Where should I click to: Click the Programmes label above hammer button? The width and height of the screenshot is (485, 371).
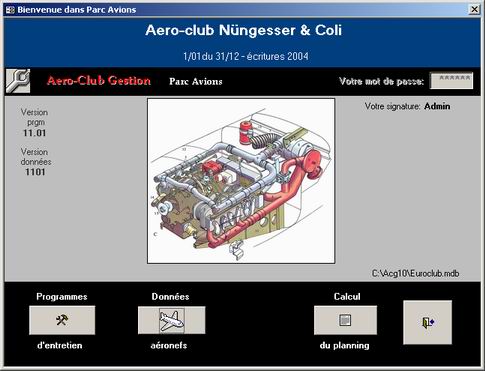pyautogui.click(x=62, y=297)
